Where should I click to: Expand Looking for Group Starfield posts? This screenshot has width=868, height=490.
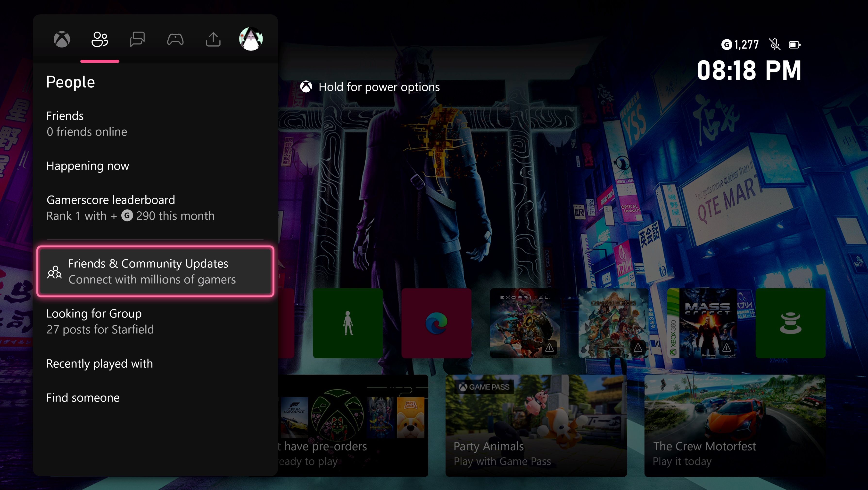100,321
